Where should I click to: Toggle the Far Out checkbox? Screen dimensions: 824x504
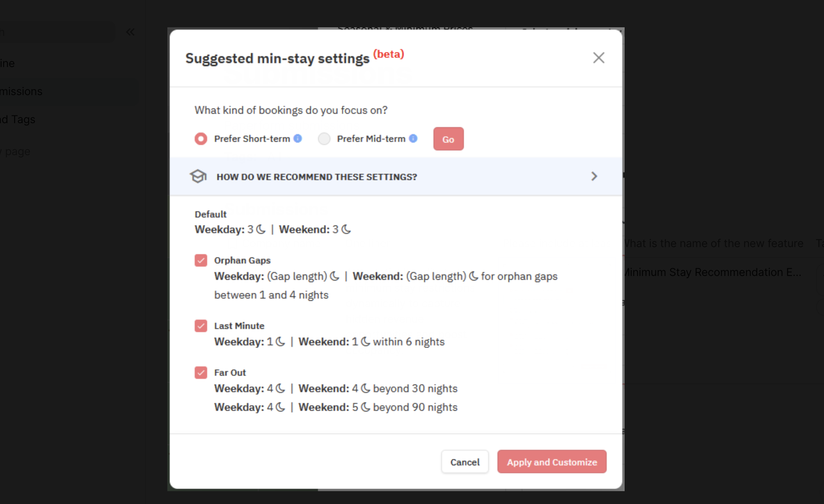201,372
